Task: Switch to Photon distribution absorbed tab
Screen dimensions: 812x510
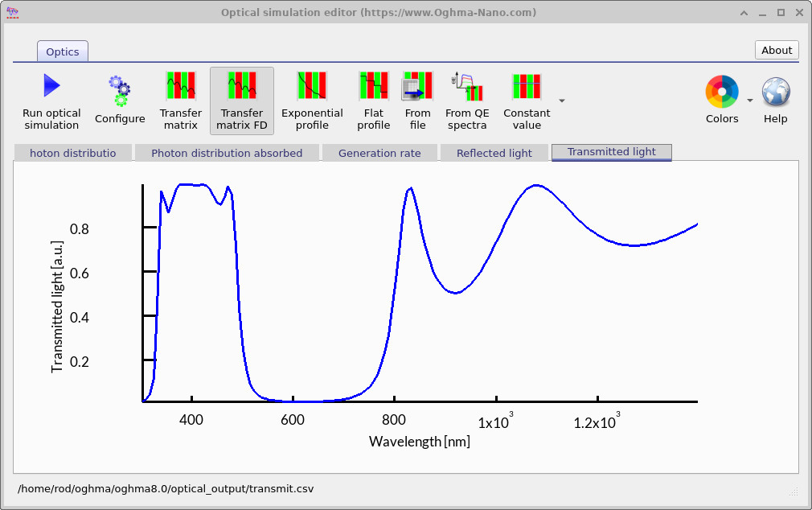Action: (227, 153)
